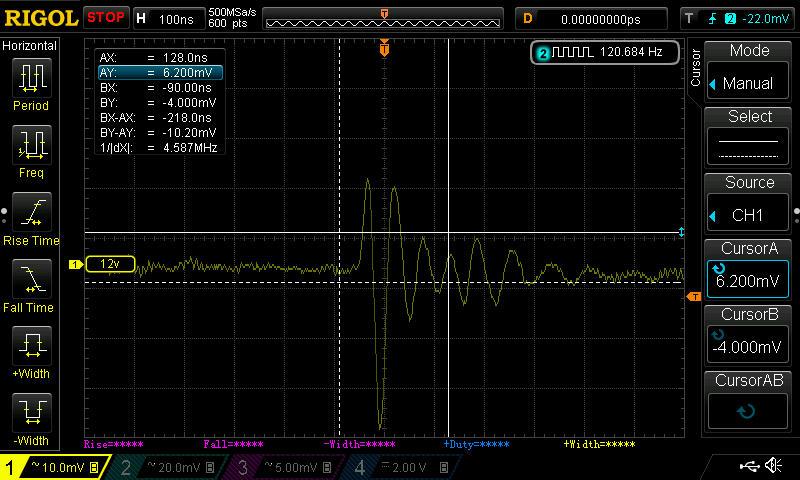Viewport: 800px width, 480px height.
Task: Click the 12v channel label
Action: click(x=110, y=264)
